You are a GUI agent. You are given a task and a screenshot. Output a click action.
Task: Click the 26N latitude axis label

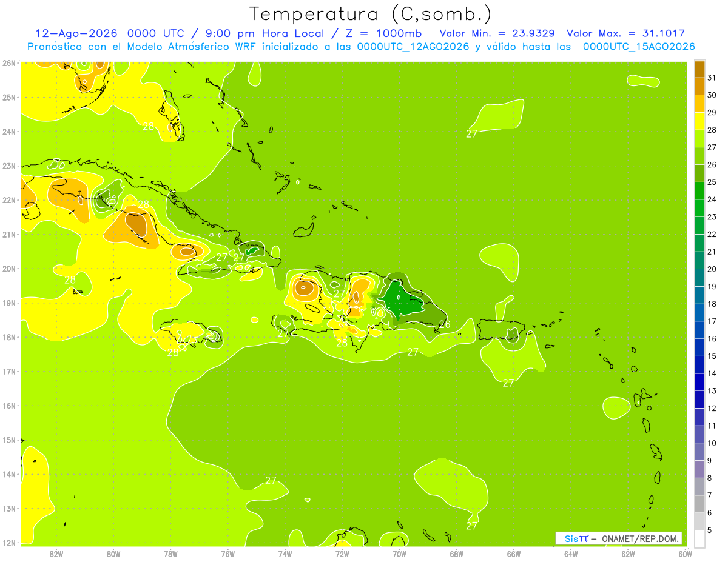8,63
